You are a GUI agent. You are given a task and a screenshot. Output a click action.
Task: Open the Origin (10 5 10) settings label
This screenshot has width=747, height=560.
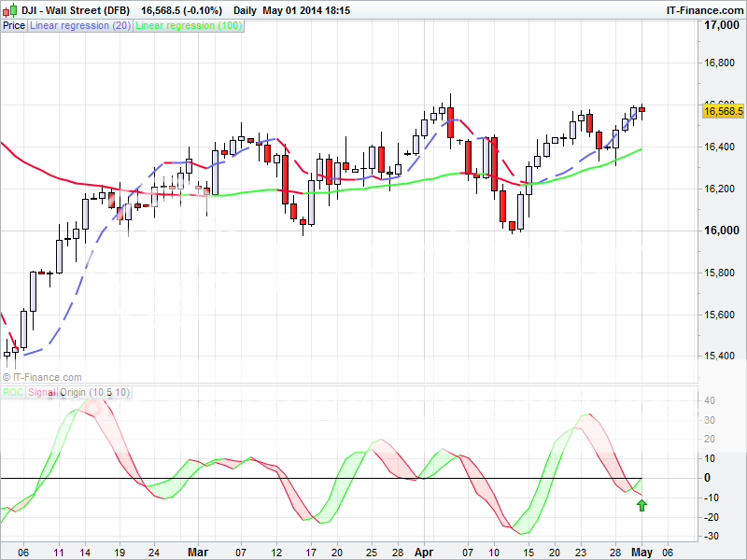pos(96,393)
